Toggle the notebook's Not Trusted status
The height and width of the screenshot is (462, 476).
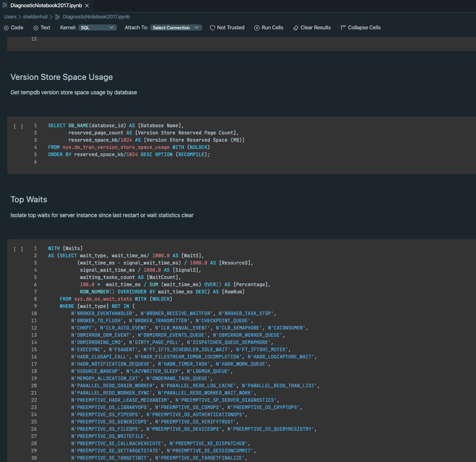click(x=227, y=27)
